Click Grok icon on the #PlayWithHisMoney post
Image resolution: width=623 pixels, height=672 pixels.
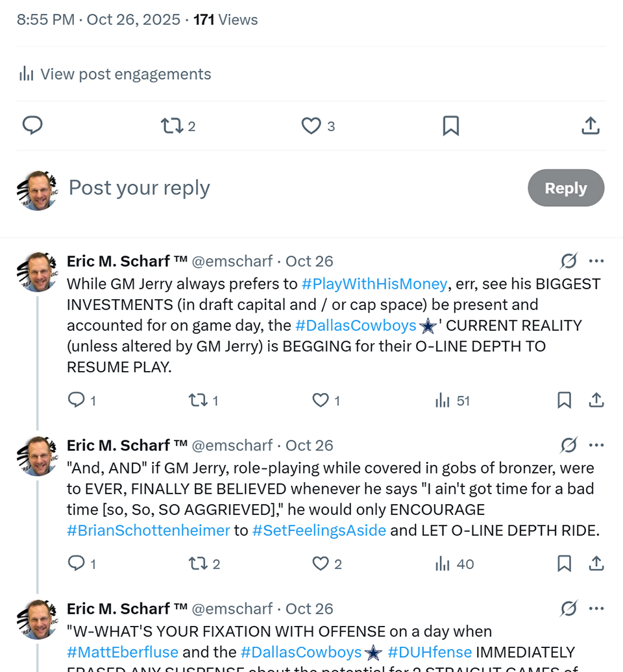[x=568, y=261]
